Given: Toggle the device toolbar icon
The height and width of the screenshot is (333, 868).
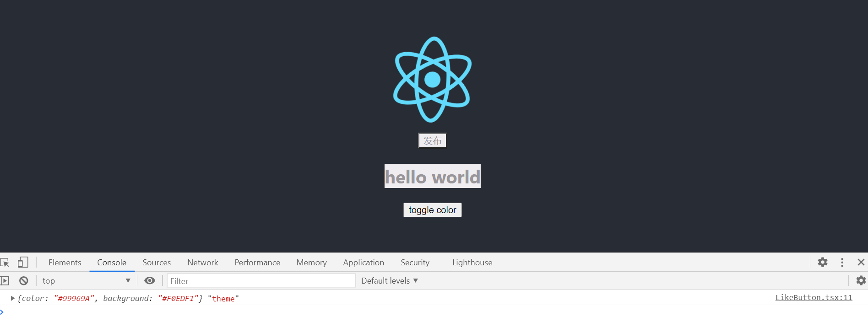Looking at the screenshot, I should 23,262.
